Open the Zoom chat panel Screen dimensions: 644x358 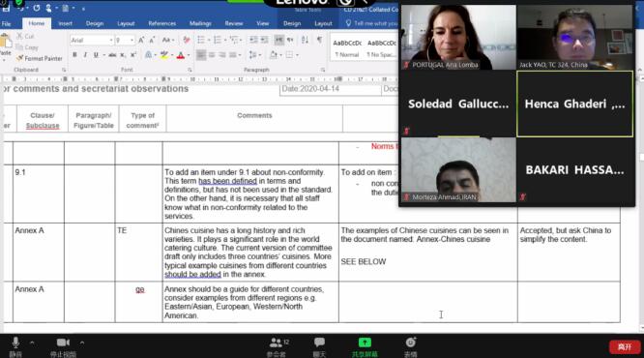[319, 346]
